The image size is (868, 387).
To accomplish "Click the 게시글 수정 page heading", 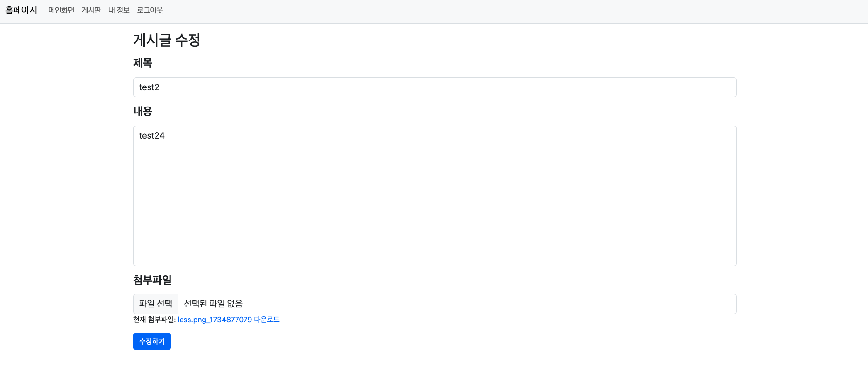I will pyautogui.click(x=167, y=40).
